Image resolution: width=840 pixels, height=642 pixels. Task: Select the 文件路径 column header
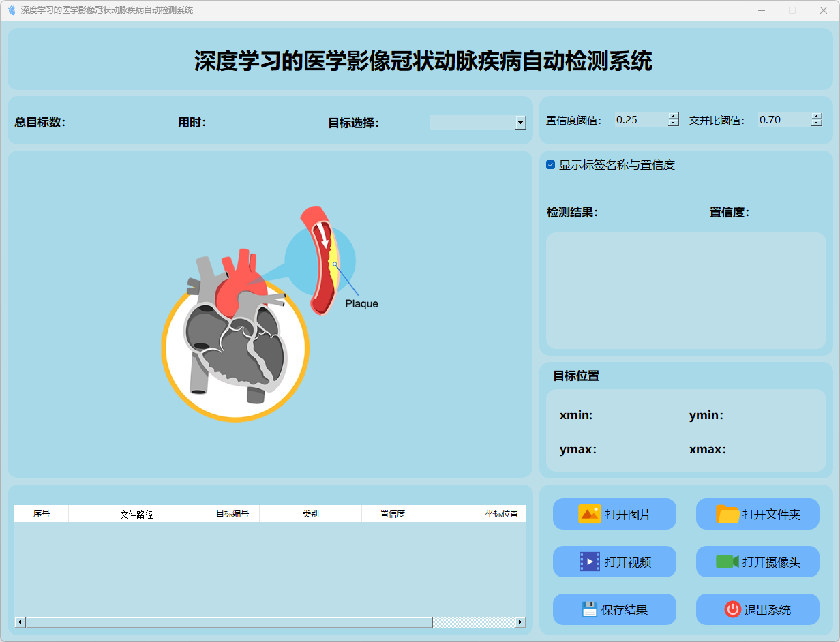[x=136, y=514]
